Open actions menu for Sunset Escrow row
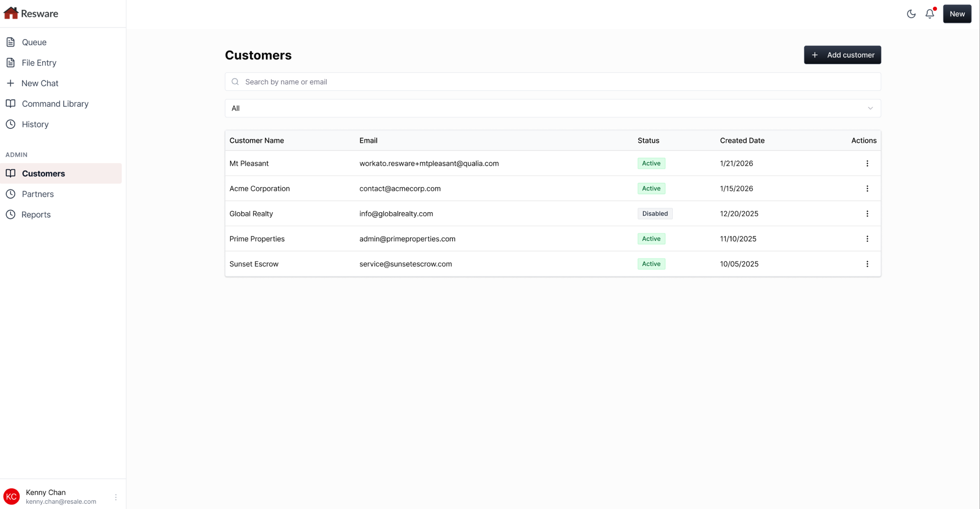Image resolution: width=980 pixels, height=509 pixels. 867,264
